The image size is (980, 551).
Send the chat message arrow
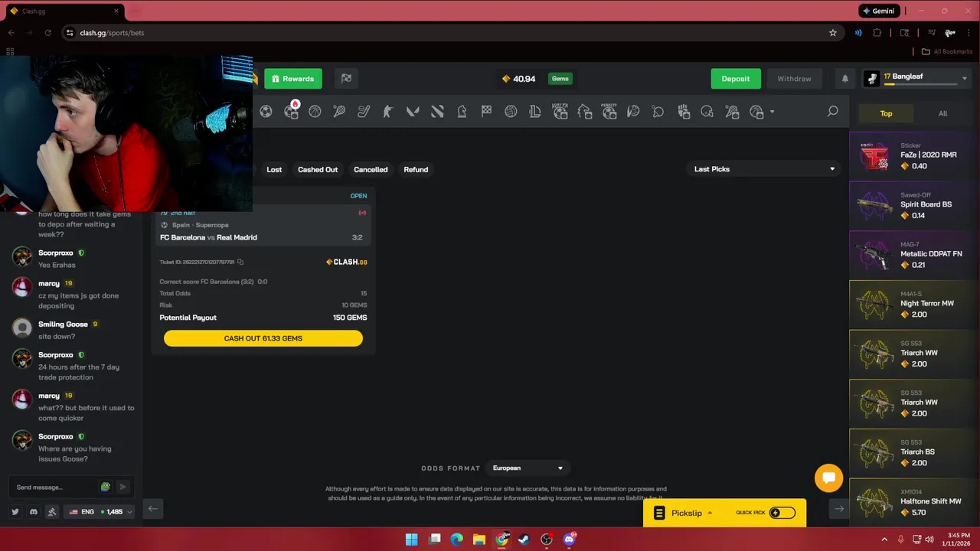(x=122, y=487)
